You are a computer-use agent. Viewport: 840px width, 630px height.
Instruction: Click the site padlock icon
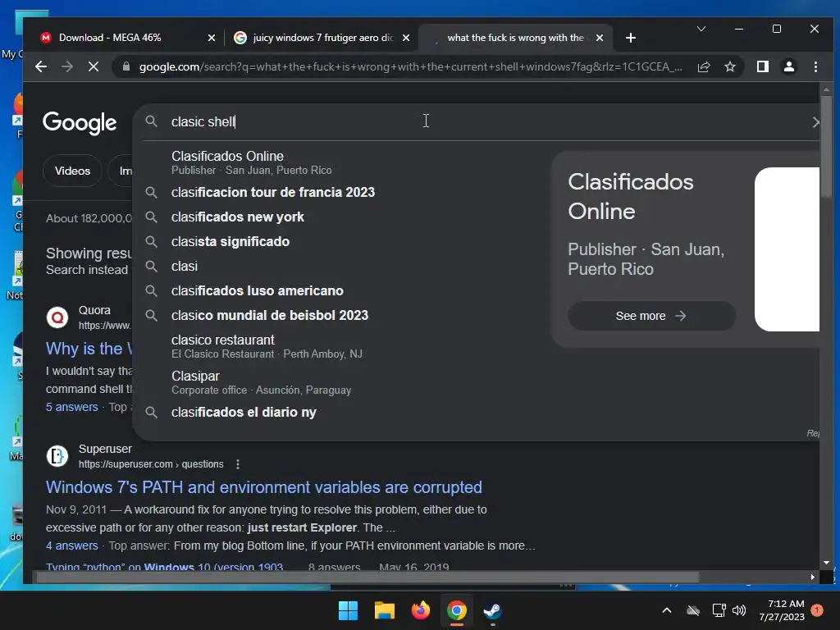126,66
